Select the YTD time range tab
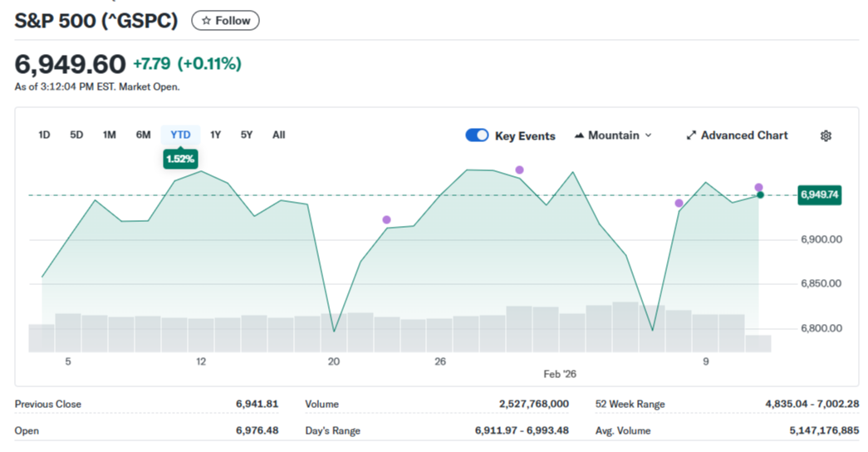Image resolution: width=868 pixels, height=452 pixels. tap(180, 135)
